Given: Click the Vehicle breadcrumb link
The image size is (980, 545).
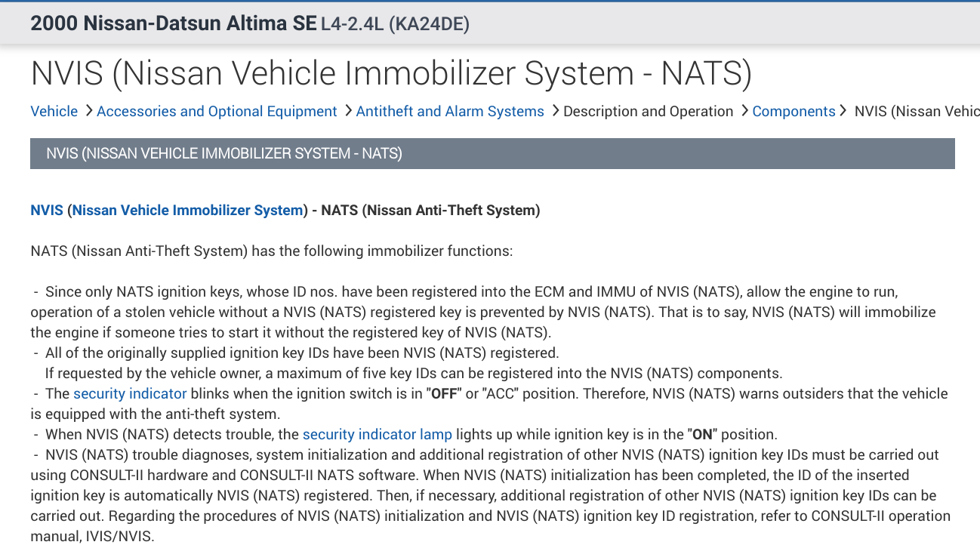Looking at the screenshot, I should coord(54,112).
